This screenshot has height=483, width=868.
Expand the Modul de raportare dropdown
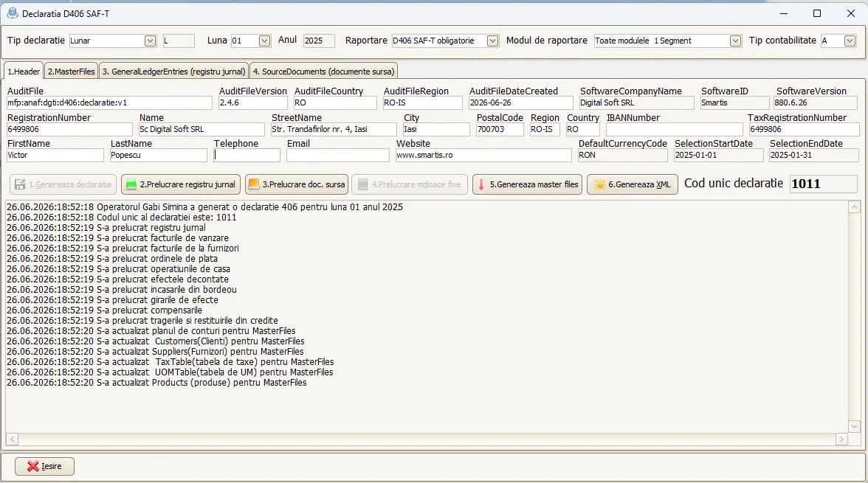point(735,41)
